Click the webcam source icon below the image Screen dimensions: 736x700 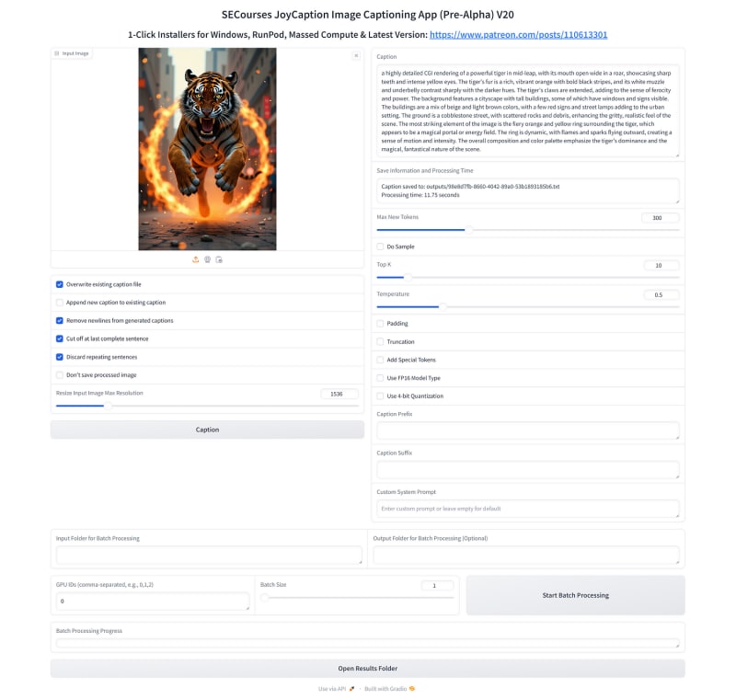click(x=207, y=259)
